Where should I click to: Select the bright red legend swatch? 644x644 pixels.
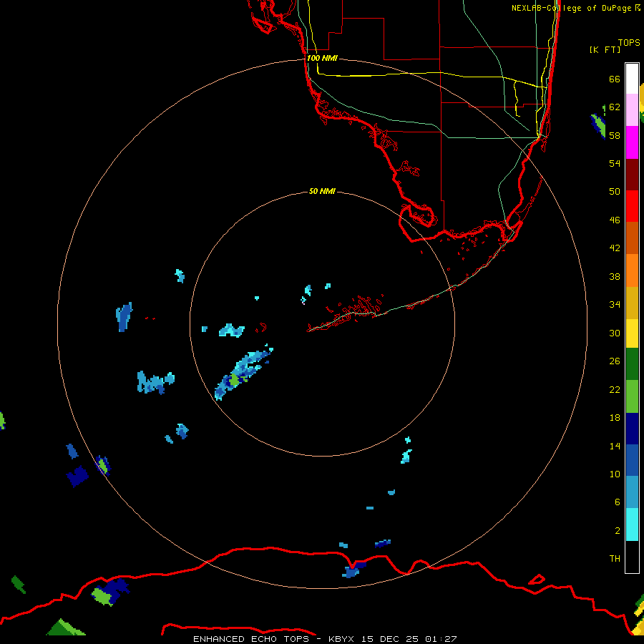tap(632, 206)
